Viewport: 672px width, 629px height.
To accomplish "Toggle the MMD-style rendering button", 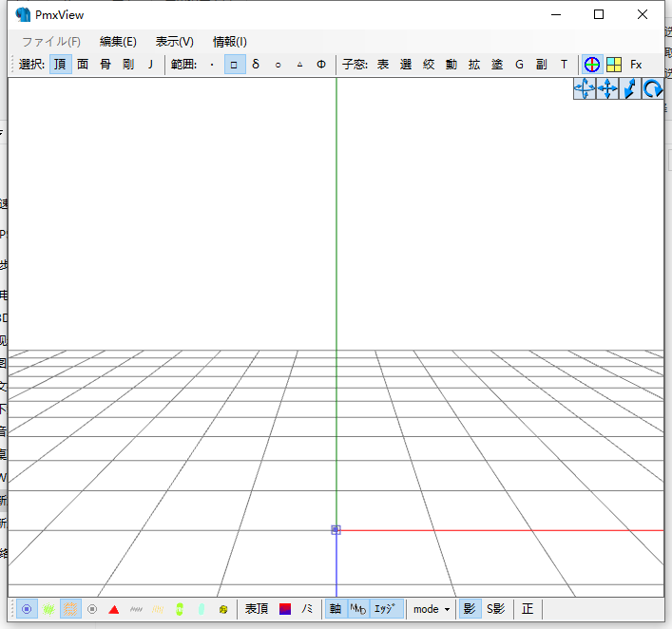I will pyautogui.click(x=358, y=609).
